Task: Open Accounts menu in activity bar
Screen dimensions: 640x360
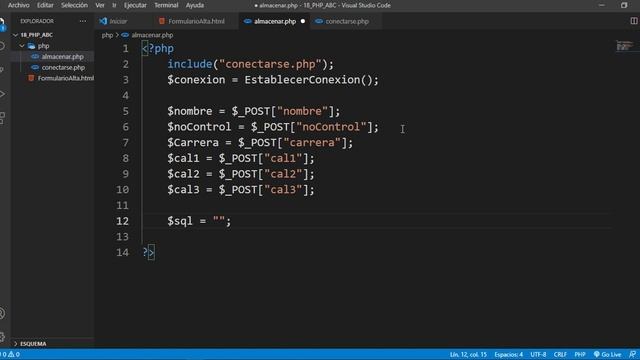Action: click(2, 313)
